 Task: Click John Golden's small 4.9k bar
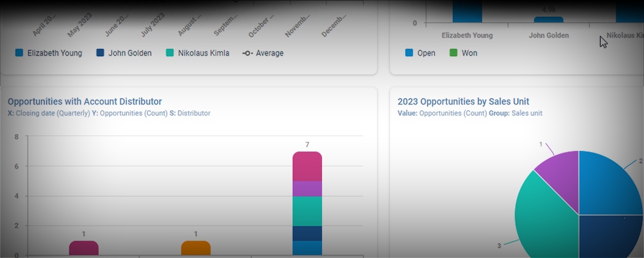(x=549, y=20)
